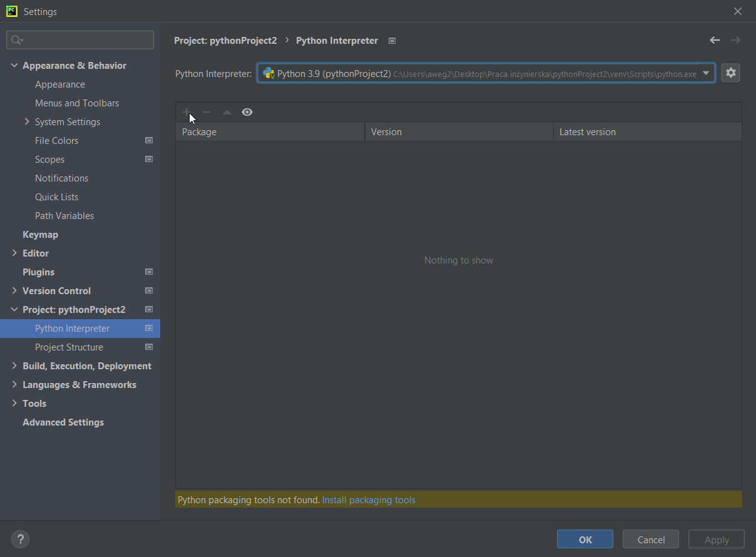
Task: Click the Install packaging tools link
Action: click(369, 500)
